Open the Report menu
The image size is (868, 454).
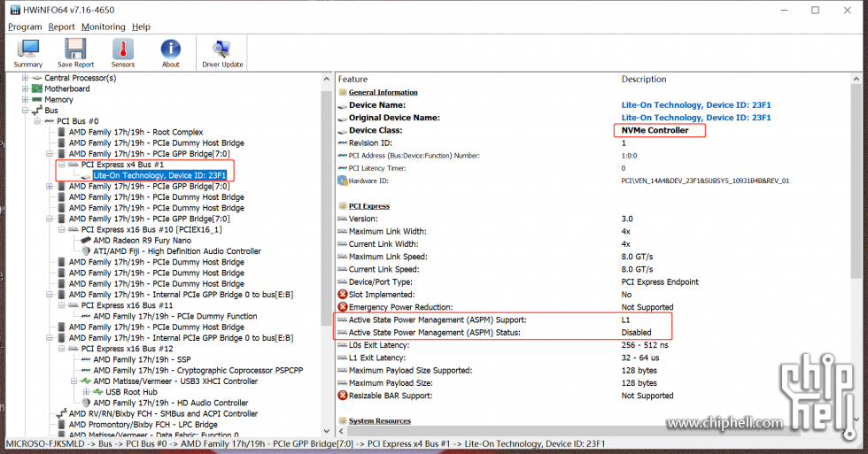(61, 27)
